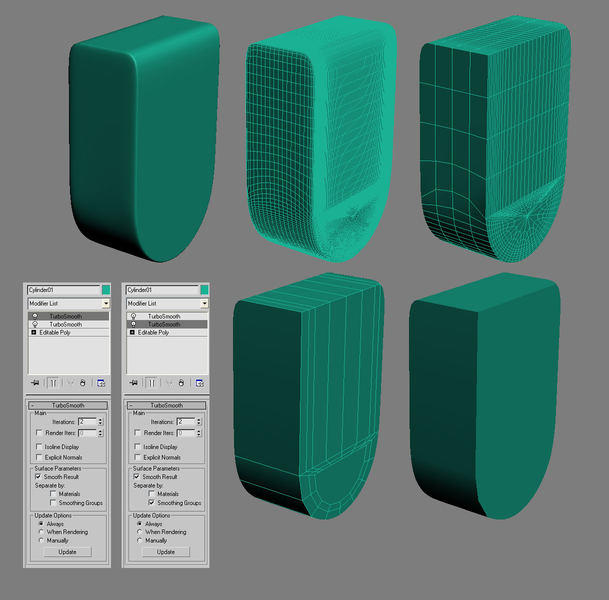Image resolution: width=609 pixels, height=600 pixels.
Task: Uncheck Smoothing Groups in right panel
Action: coord(152,503)
